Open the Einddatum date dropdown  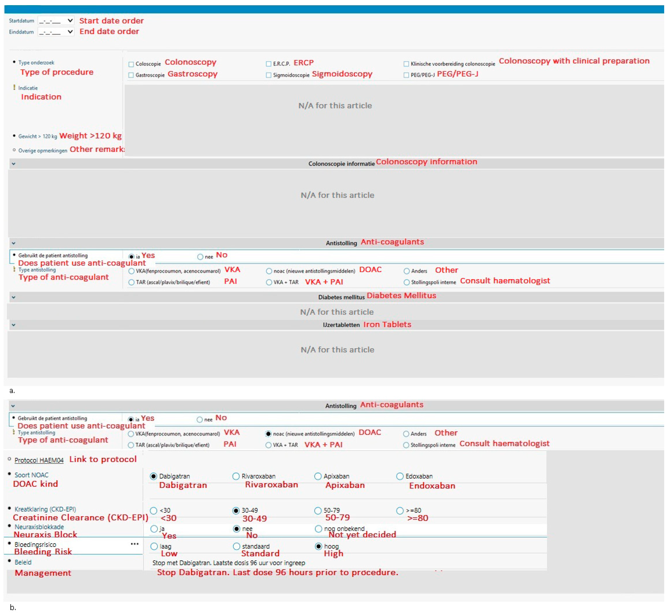click(70, 32)
